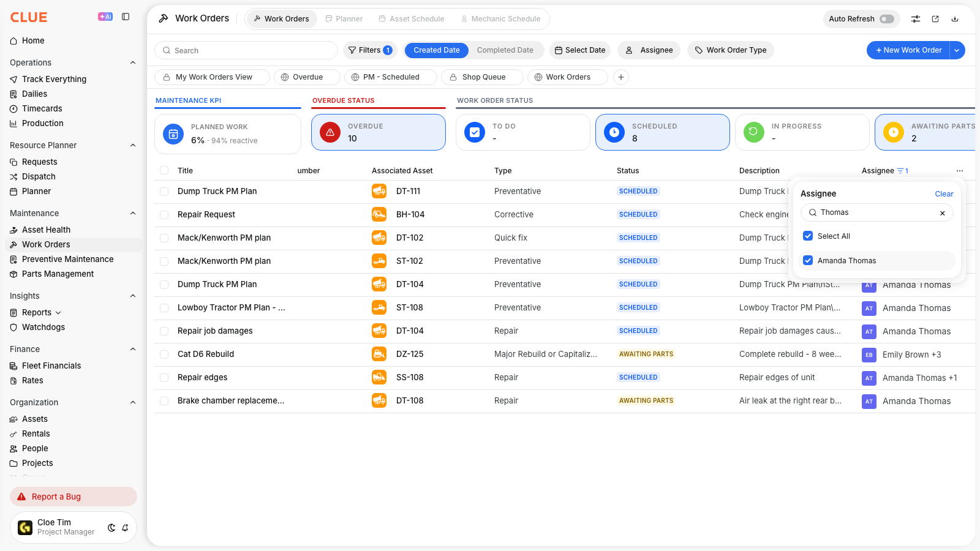Clear the Assignee filter
Screen dimensions: 980x551
[944, 194]
